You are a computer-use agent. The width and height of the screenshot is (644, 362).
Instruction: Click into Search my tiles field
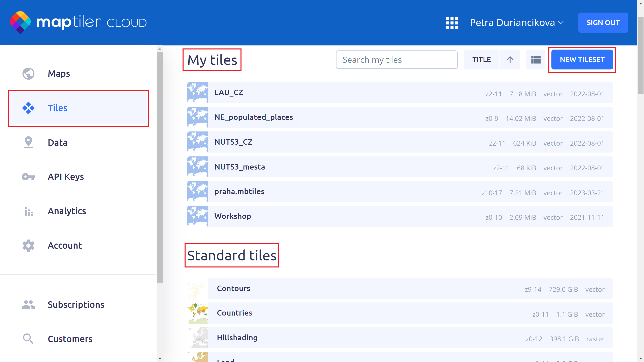[x=396, y=60]
